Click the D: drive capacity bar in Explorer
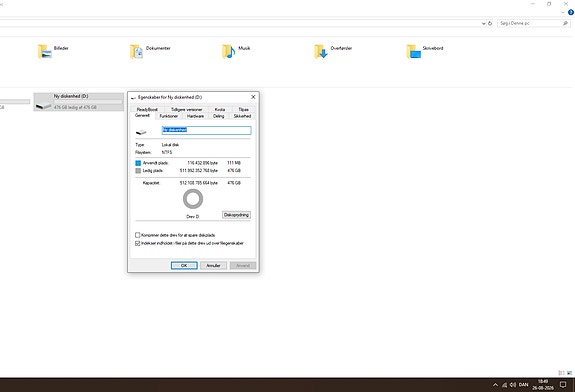 88,102
